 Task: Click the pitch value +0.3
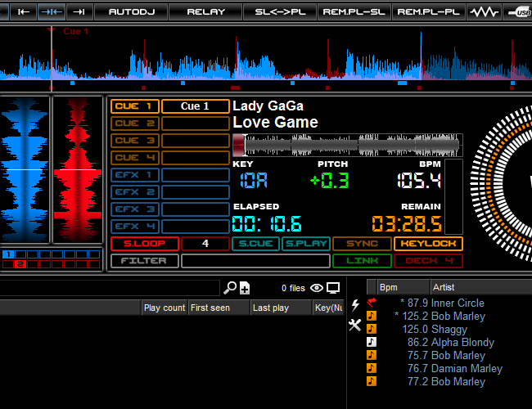point(330,181)
